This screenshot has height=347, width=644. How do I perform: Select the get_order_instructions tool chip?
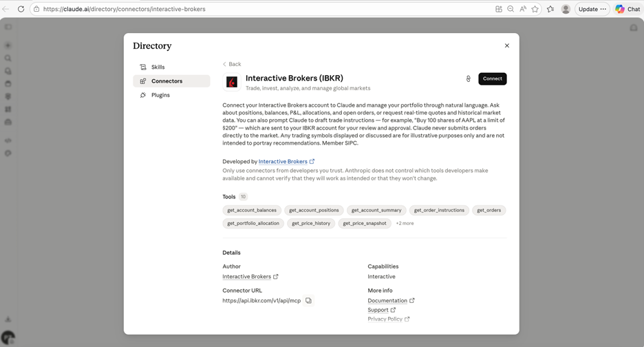[439, 210]
